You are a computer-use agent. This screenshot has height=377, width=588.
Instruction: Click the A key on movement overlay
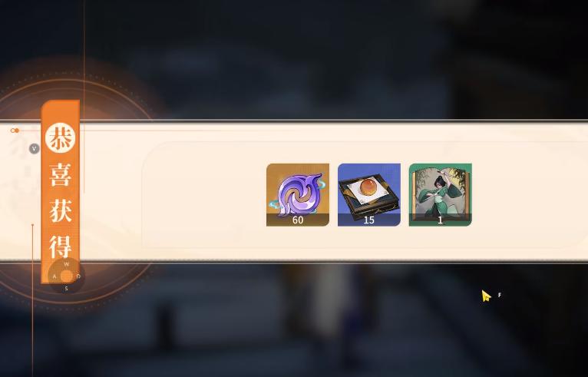(55, 276)
